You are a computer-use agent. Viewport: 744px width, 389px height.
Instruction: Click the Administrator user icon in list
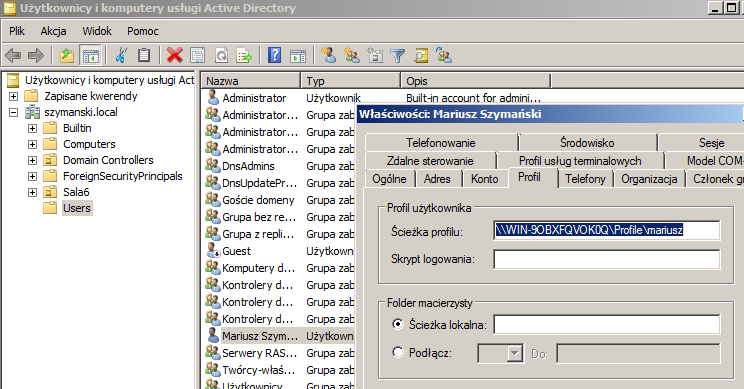tap(213, 98)
